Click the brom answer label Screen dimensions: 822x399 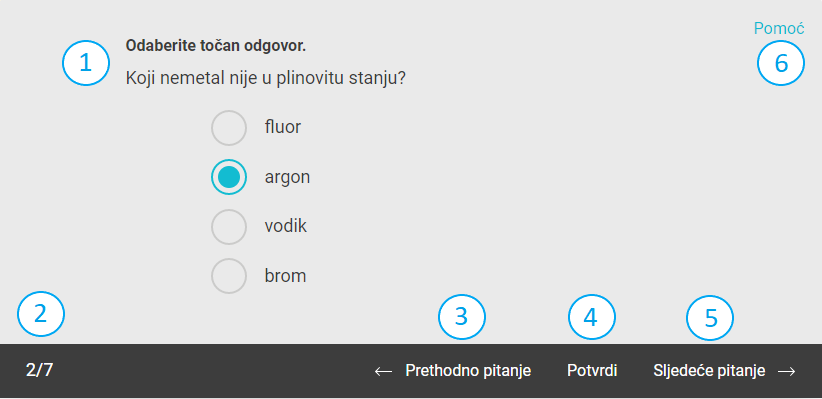tap(285, 276)
